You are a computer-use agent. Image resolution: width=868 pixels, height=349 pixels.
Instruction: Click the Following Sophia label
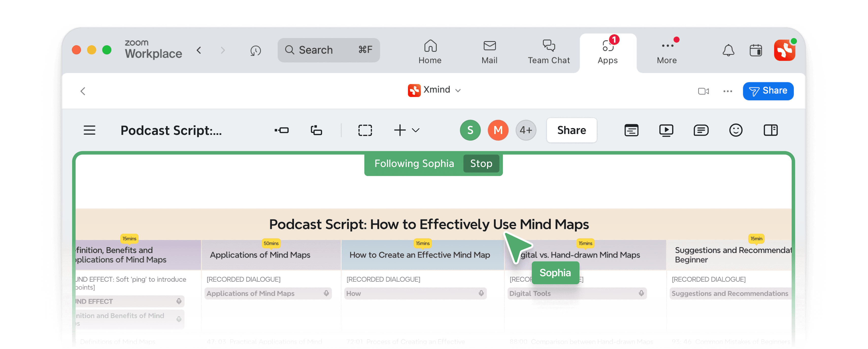(x=414, y=164)
